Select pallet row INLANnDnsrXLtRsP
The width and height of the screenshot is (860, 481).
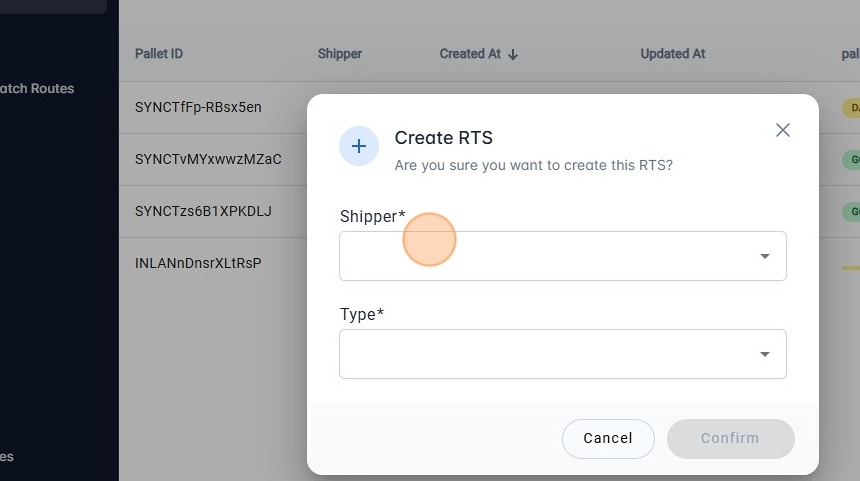pyautogui.click(x=198, y=263)
